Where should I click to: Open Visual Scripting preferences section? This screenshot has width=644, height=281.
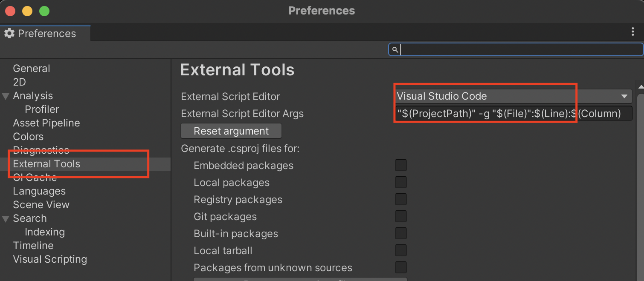[x=50, y=259]
